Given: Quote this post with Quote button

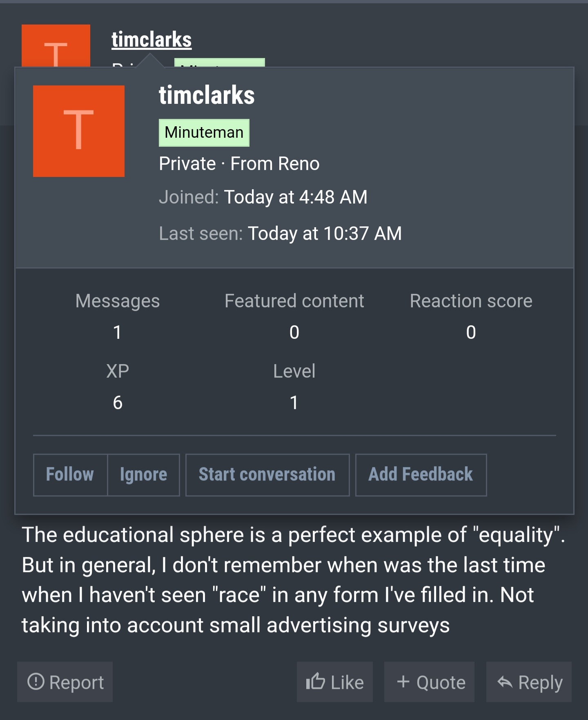Looking at the screenshot, I should coord(429,682).
